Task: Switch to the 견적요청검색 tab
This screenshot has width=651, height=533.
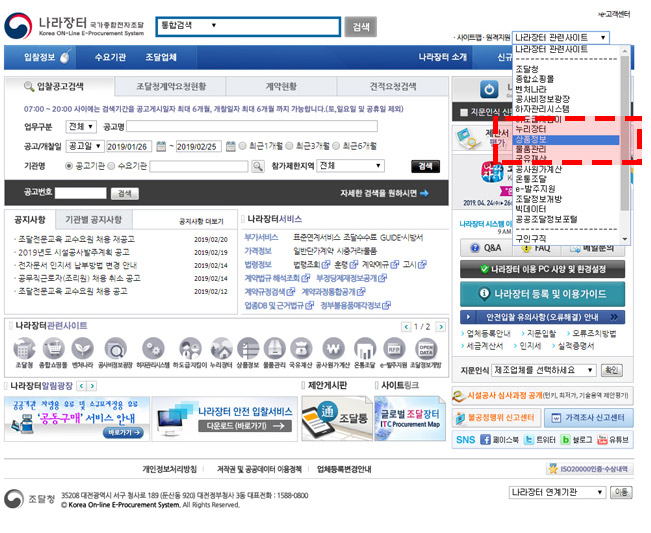Action: [x=393, y=87]
